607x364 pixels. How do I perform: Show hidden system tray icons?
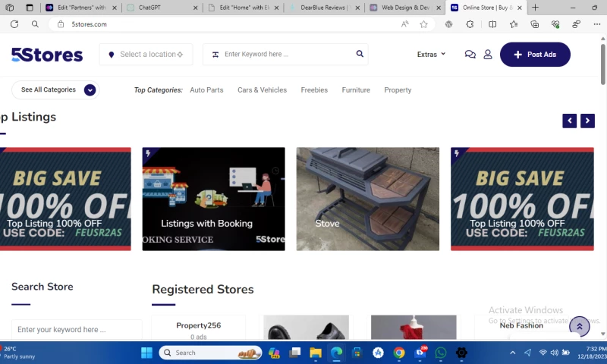click(513, 353)
